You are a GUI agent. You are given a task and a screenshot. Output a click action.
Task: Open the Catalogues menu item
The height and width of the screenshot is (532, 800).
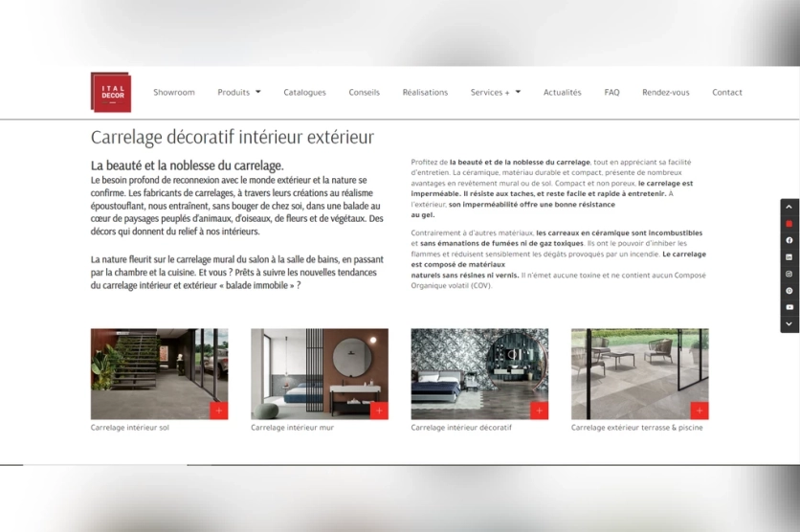(304, 93)
